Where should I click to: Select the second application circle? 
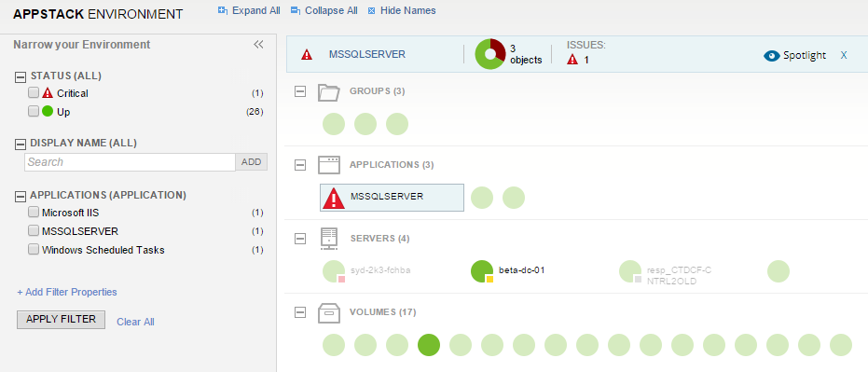pos(482,198)
